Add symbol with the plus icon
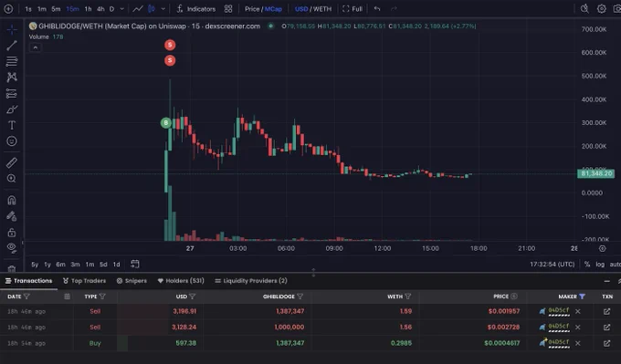621x364 pixels. pos(8,9)
